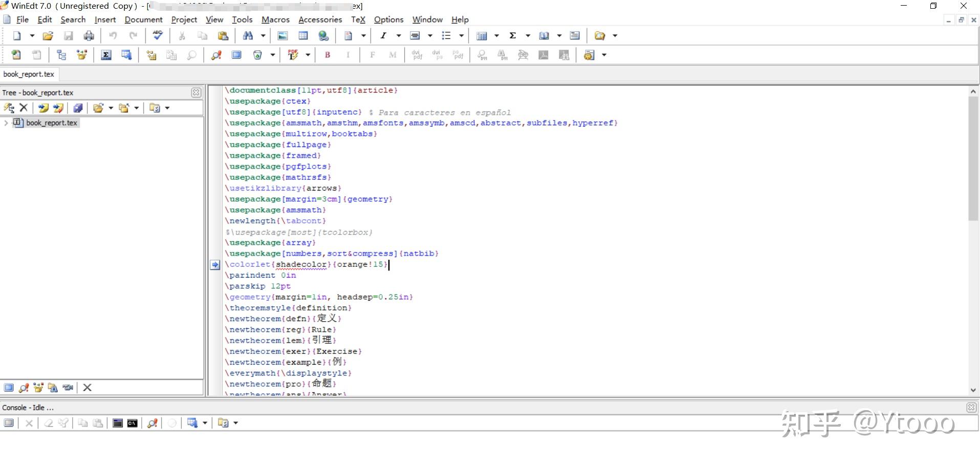Toggle the Gather interface toolbar icon

81,55
